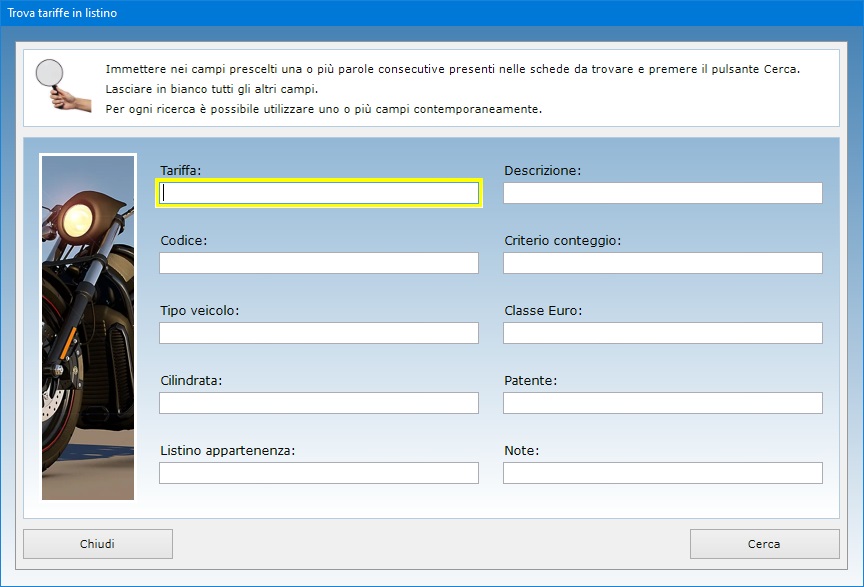The height and width of the screenshot is (587, 864).
Task: Focus the Cilindrata text box
Action: tap(319, 403)
